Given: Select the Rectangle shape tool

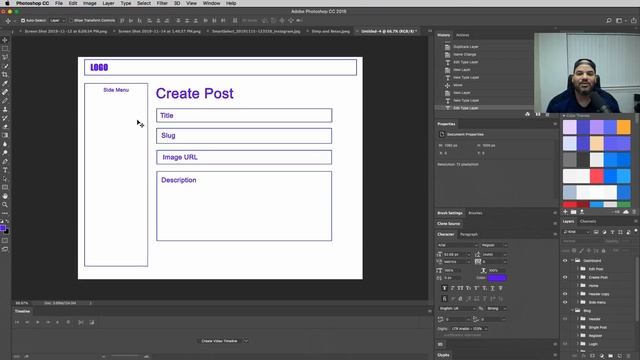Looking at the screenshot, I should point(5,187).
